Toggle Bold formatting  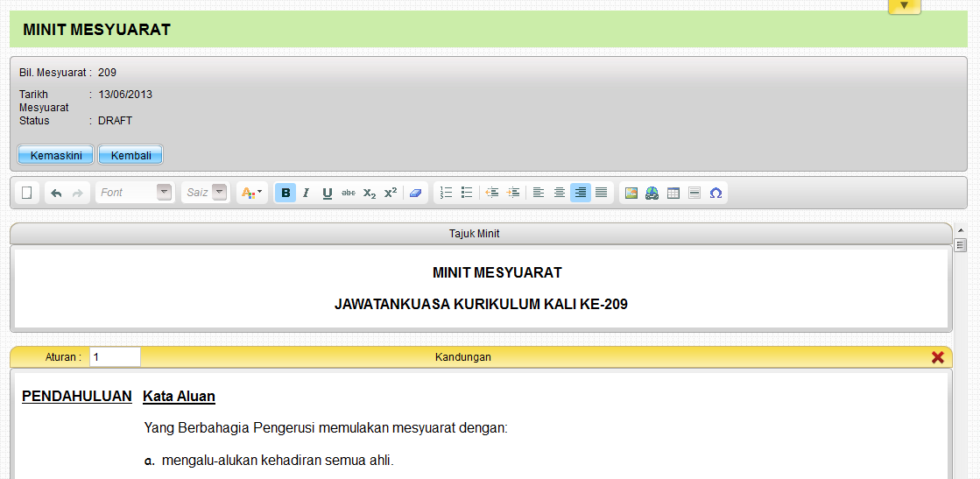(286, 193)
